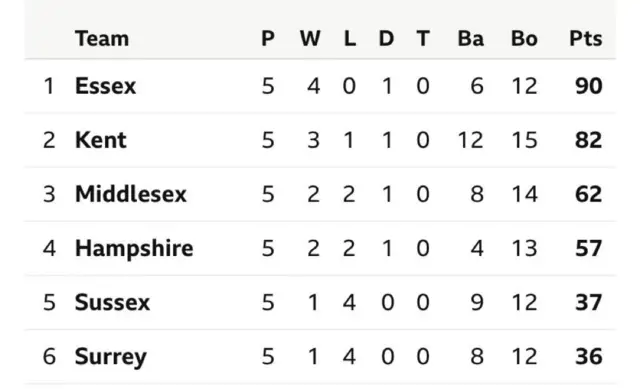Select Surrey in the table
Viewport: 640px width, 389px height.
[x=111, y=357]
